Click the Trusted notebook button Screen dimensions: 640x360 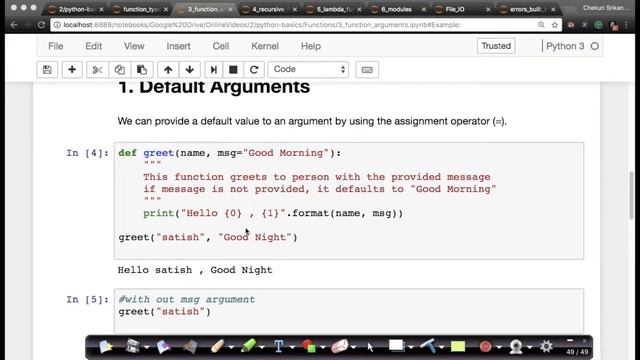click(496, 46)
